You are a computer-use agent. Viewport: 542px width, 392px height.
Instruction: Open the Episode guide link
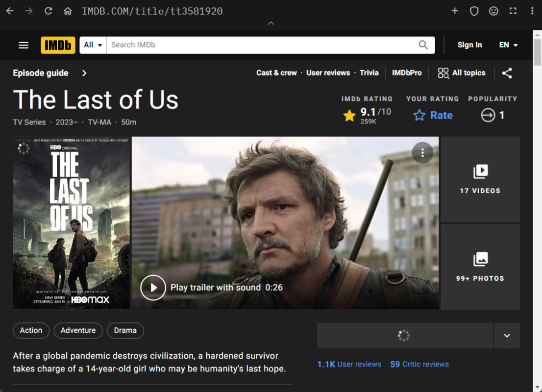point(41,73)
